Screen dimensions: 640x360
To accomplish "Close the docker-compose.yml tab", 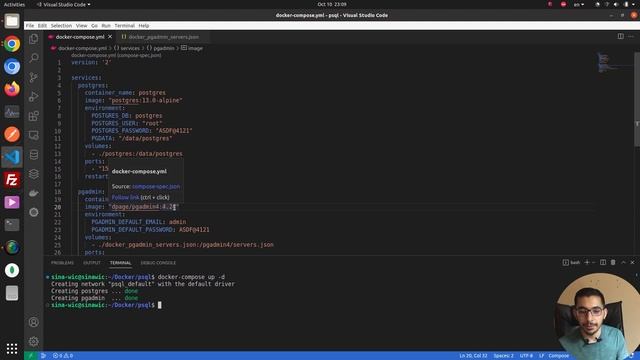I will point(110,37).
